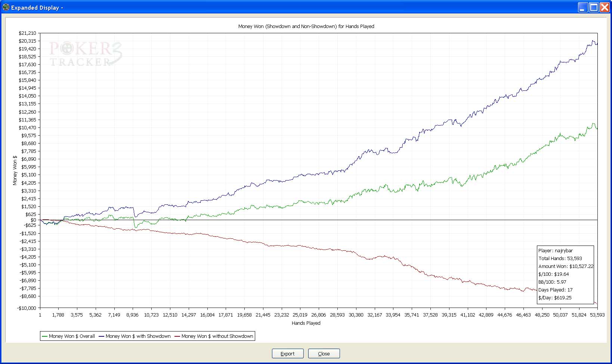The height and width of the screenshot is (364, 612).
Task: Click the 'Money Won $ with Showdown' legend label
Action: (x=138, y=336)
